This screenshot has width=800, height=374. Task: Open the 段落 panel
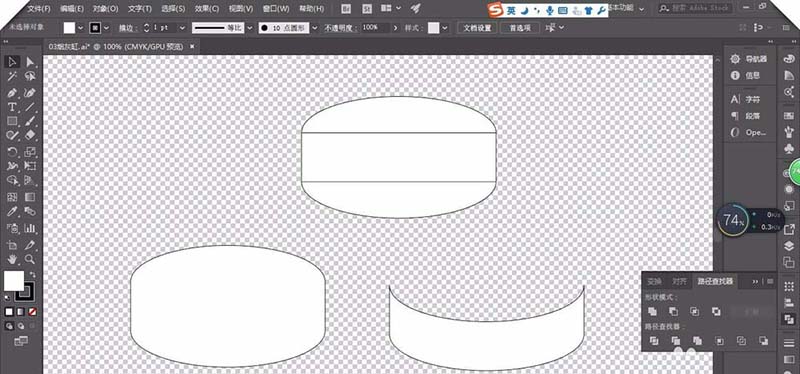coord(746,116)
